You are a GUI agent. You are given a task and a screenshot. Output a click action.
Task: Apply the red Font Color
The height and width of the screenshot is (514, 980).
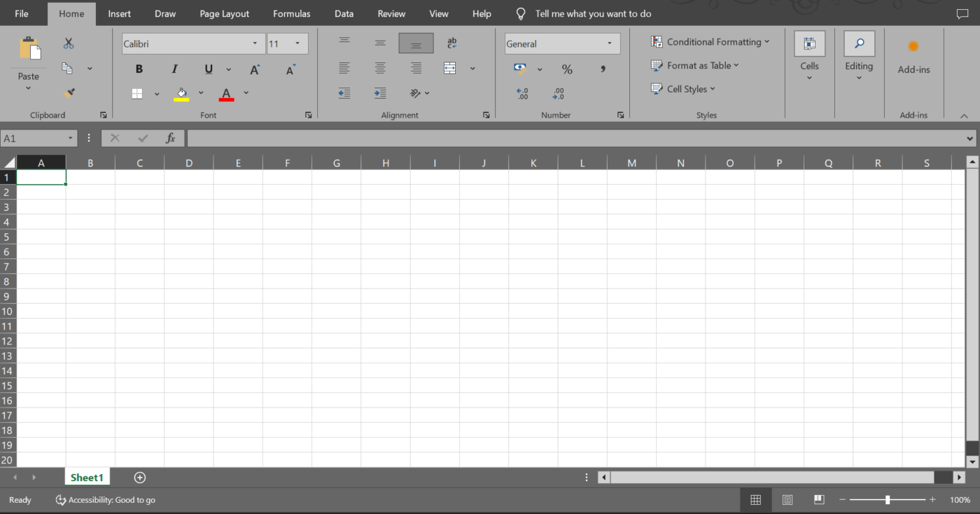click(226, 94)
